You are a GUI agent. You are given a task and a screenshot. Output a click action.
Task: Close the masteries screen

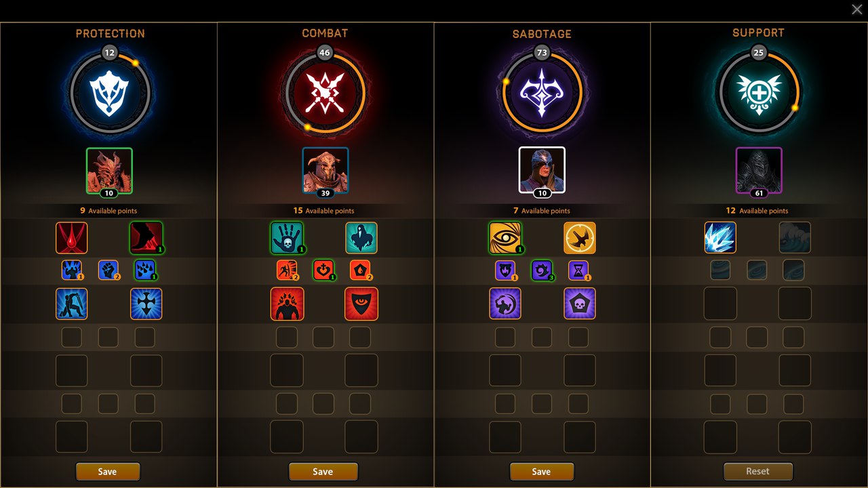[x=857, y=9]
